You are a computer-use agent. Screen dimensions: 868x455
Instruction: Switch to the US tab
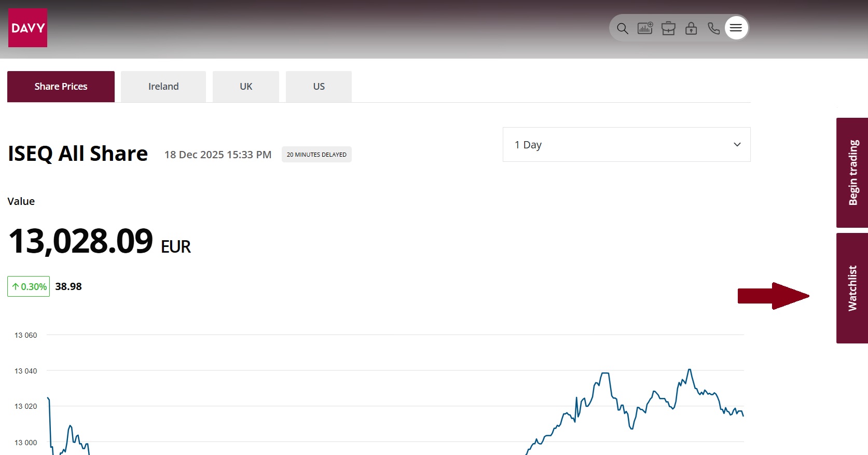[x=319, y=87]
